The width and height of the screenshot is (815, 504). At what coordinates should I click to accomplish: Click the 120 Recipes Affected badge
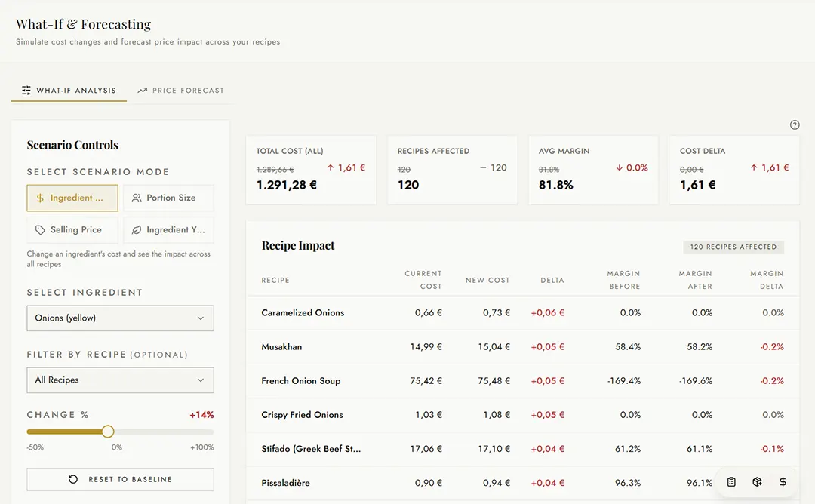click(x=733, y=247)
